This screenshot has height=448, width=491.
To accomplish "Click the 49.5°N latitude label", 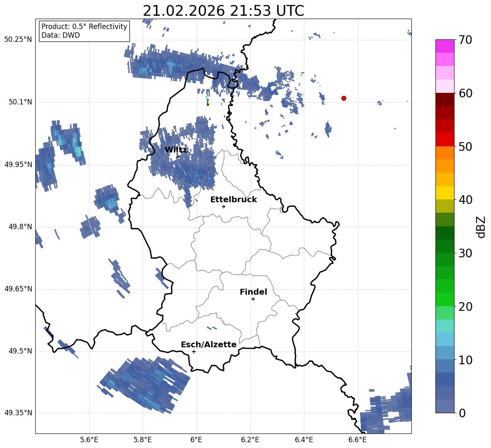I will (20, 351).
